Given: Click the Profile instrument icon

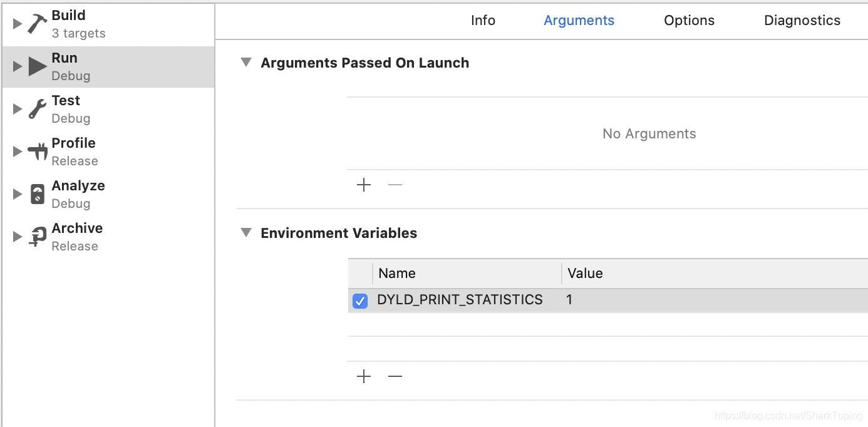Looking at the screenshot, I should coord(38,152).
